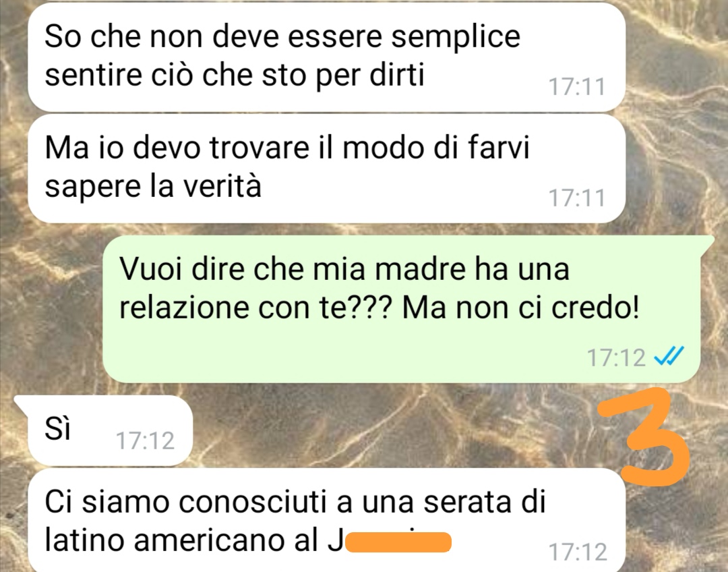Screen dimensions: 728x572
Task: Tap the blue double-check read receipt icon
Action: [669, 357]
